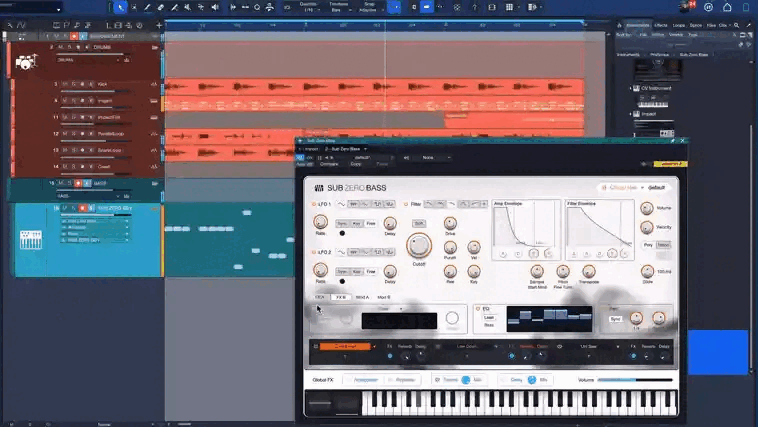Open DRUMS track output dropdown
The width and height of the screenshot is (758, 427).
pos(88,60)
